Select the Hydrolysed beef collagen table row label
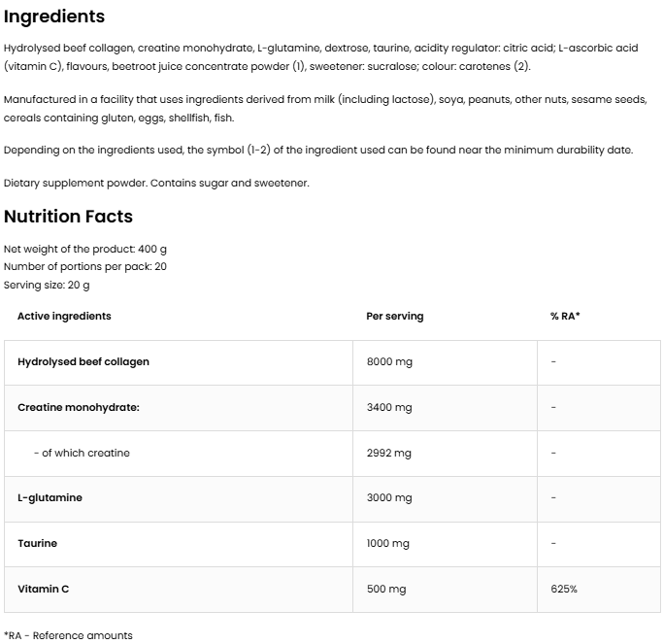 tap(83, 361)
